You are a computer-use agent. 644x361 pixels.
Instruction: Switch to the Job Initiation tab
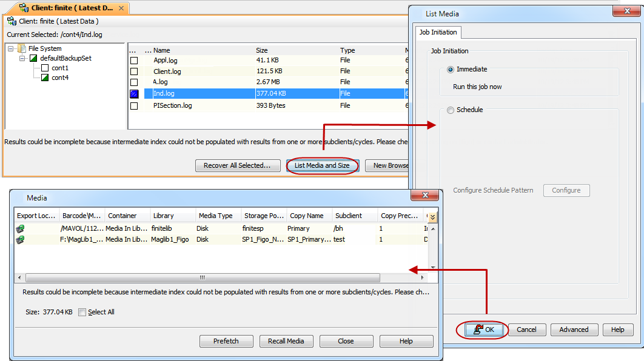coord(438,32)
